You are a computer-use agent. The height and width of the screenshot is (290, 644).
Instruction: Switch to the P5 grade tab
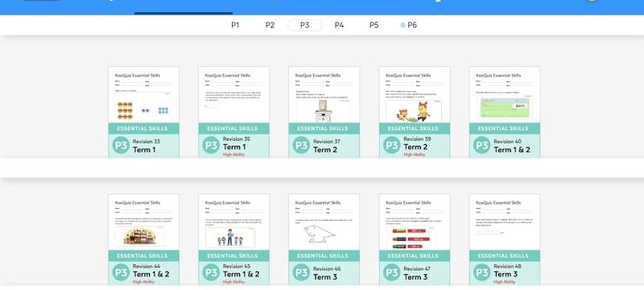374,25
